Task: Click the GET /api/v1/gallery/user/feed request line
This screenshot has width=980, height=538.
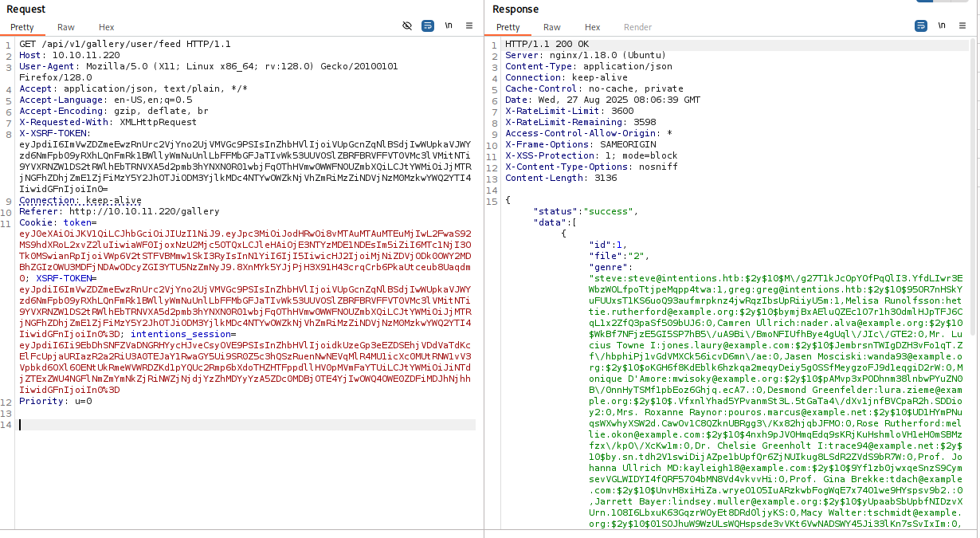Action: coord(125,44)
